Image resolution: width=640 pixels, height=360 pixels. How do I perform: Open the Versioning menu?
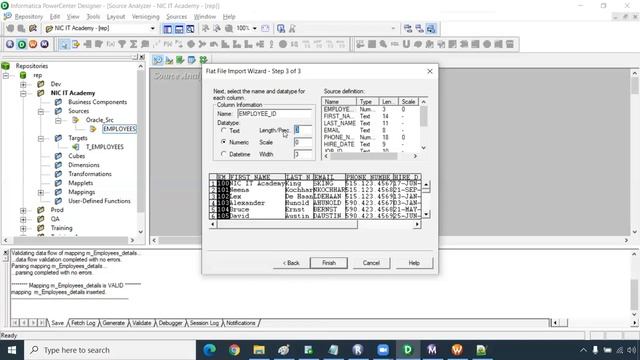tap(145, 17)
